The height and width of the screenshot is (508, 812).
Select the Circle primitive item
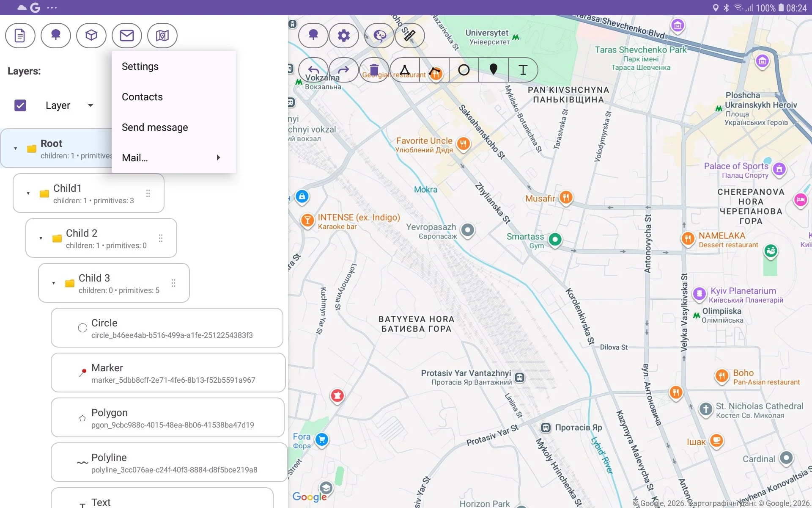[x=167, y=328]
